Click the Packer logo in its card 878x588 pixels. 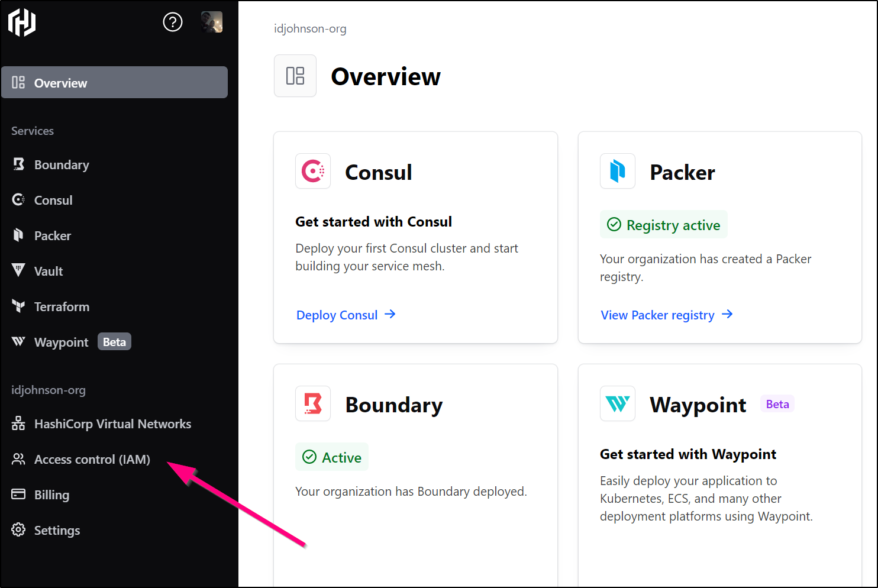[x=618, y=171]
